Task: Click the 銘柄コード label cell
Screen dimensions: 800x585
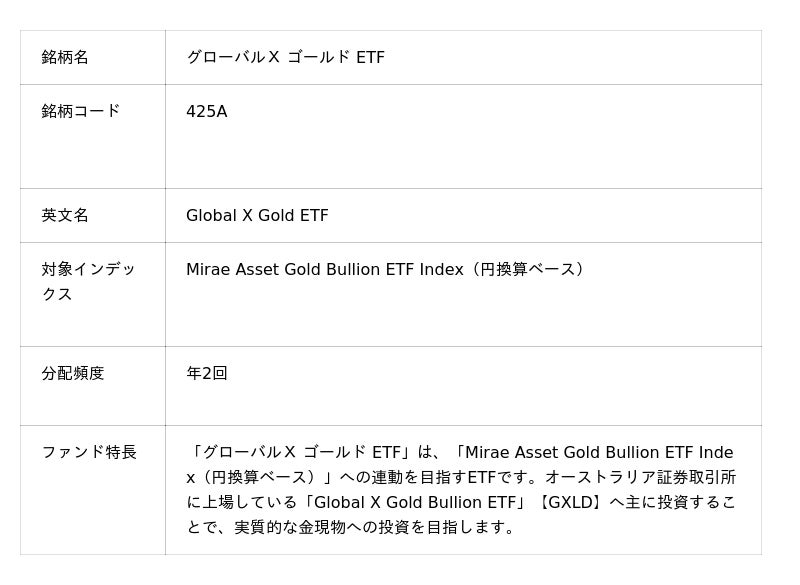Action: (x=81, y=112)
